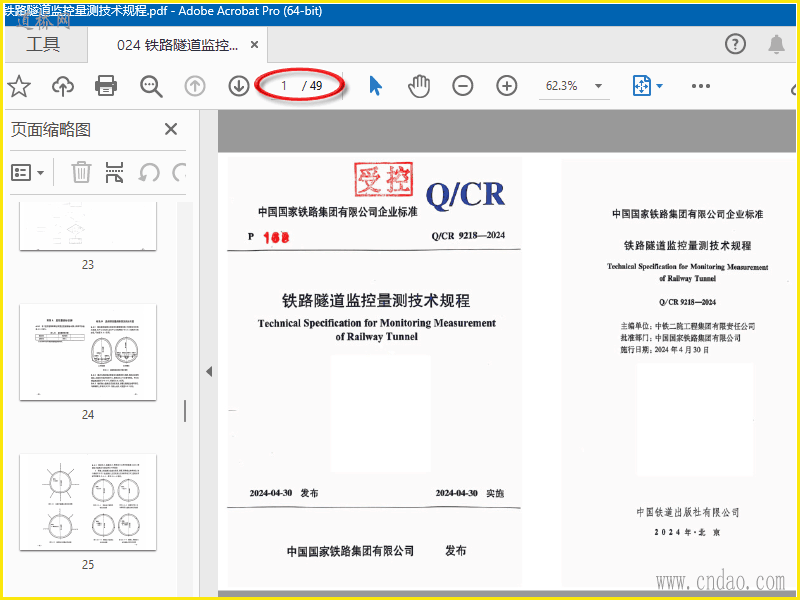Select page 24 thumbnail
This screenshot has height=600, width=800.
(88, 352)
